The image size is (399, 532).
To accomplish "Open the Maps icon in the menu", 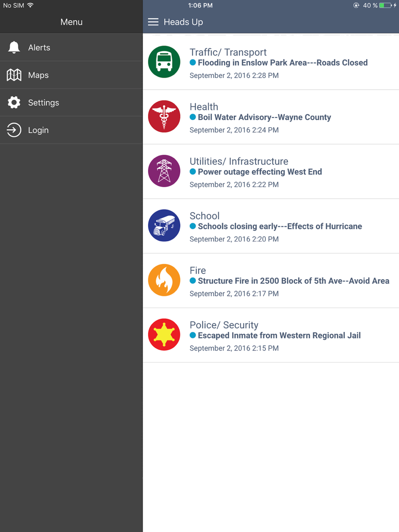I will point(14,75).
